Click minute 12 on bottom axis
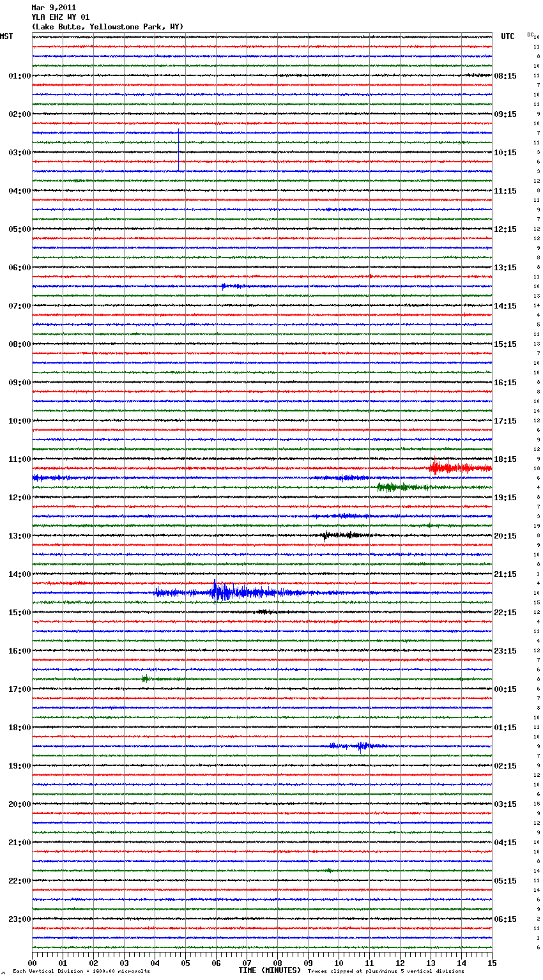 (x=400, y=963)
